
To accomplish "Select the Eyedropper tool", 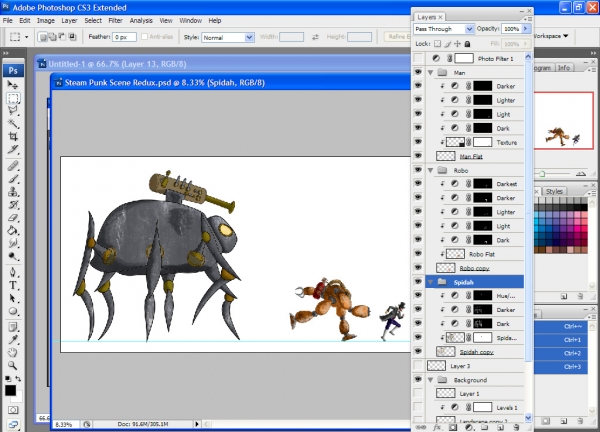I will pos(13,339).
